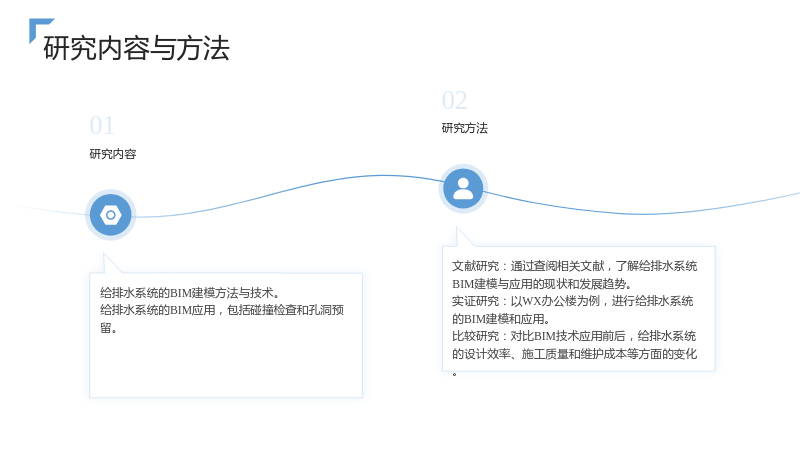Viewport: 800px width, 450px height.
Task: Click the wavy timeline curve between icons
Action: tap(288, 193)
